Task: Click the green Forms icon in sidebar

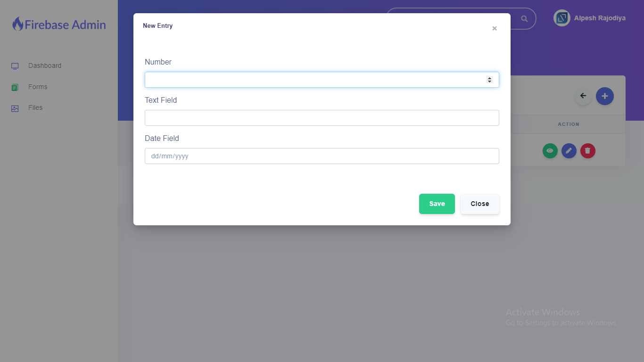Action: coord(15,87)
